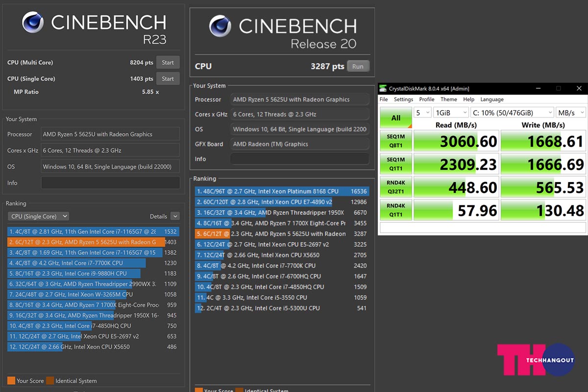The image size is (588, 392).
Task: Open the CrystalDiskMark File menu
Action: tap(384, 99)
